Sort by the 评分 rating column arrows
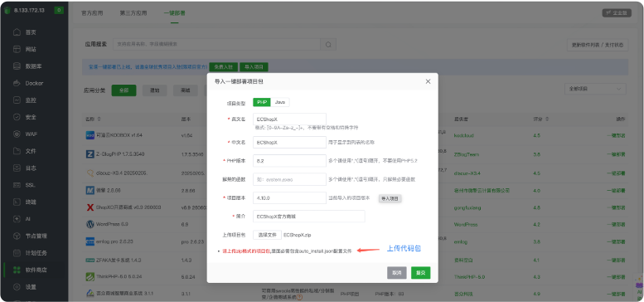The width and height of the screenshot is (644, 302). [547, 119]
